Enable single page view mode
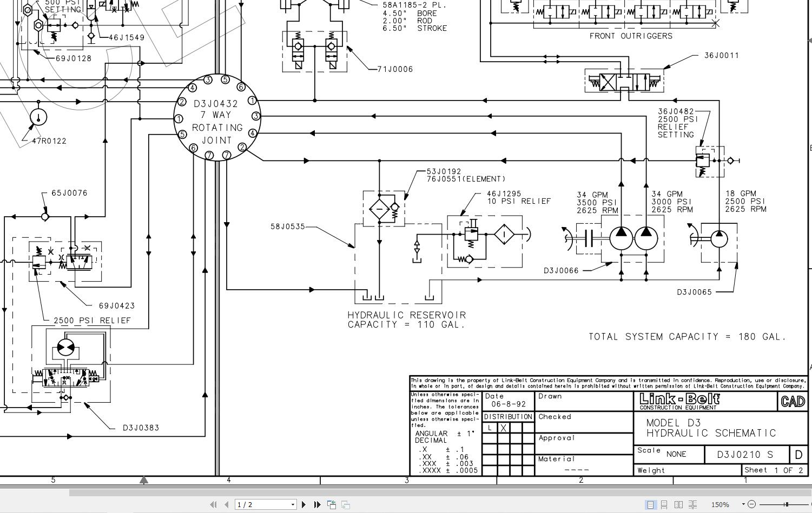812x513 pixels. point(650,504)
